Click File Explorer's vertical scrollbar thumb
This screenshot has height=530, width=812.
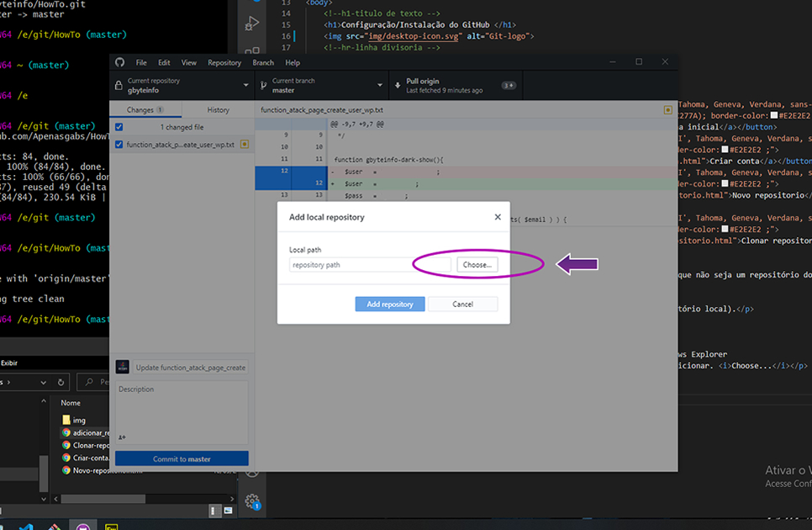44,474
